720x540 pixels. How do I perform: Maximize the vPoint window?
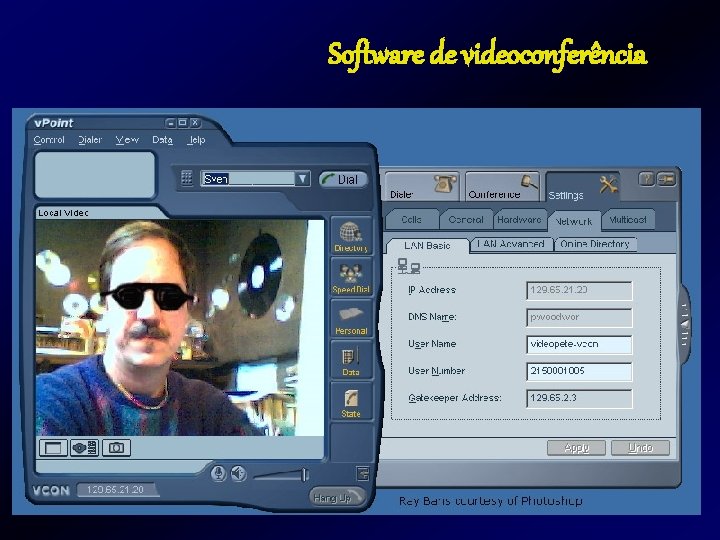(x=183, y=123)
